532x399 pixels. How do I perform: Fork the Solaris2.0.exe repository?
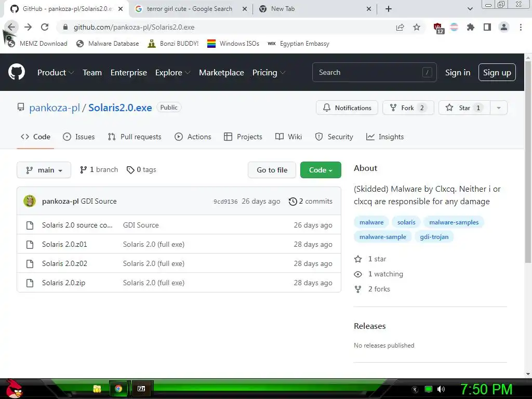tap(408, 108)
